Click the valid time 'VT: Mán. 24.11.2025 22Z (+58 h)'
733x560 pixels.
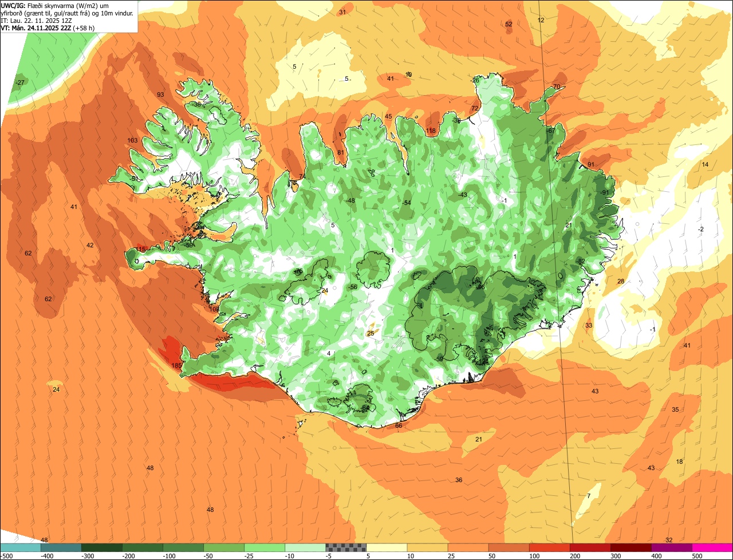(48, 27)
